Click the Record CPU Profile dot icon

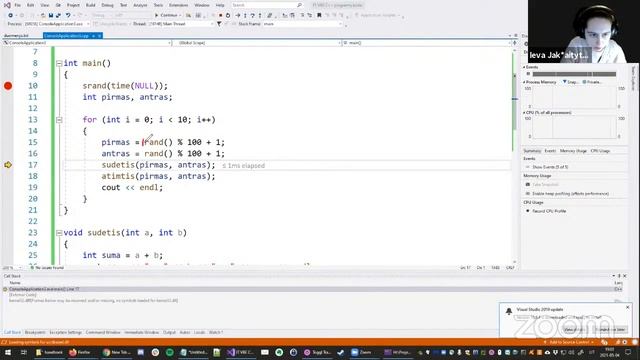pyautogui.click(x=528, y=211)
